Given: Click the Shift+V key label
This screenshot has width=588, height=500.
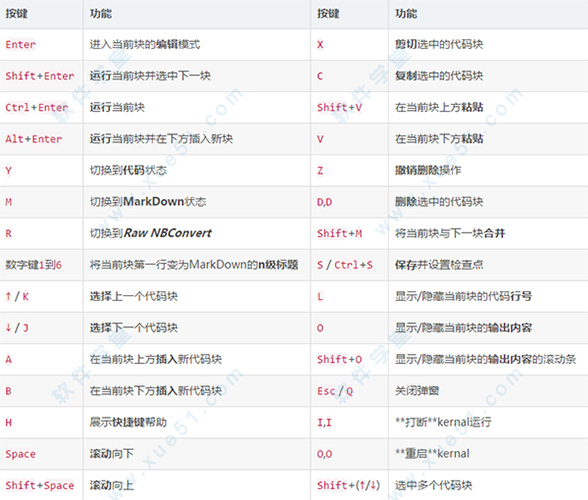Looking at the screenshot, I should [x=339, y=107].
